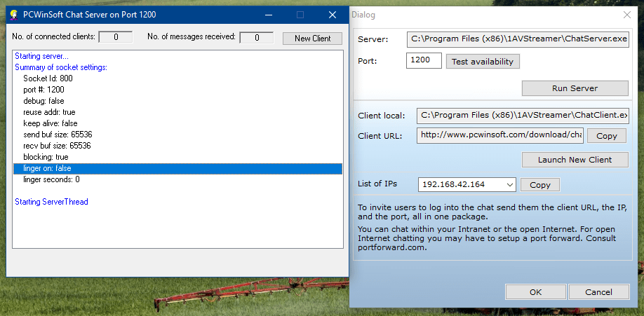Copy the Client URL with its Copy button
The width and height of the screenshot is (644, 316).
point(607,136)
